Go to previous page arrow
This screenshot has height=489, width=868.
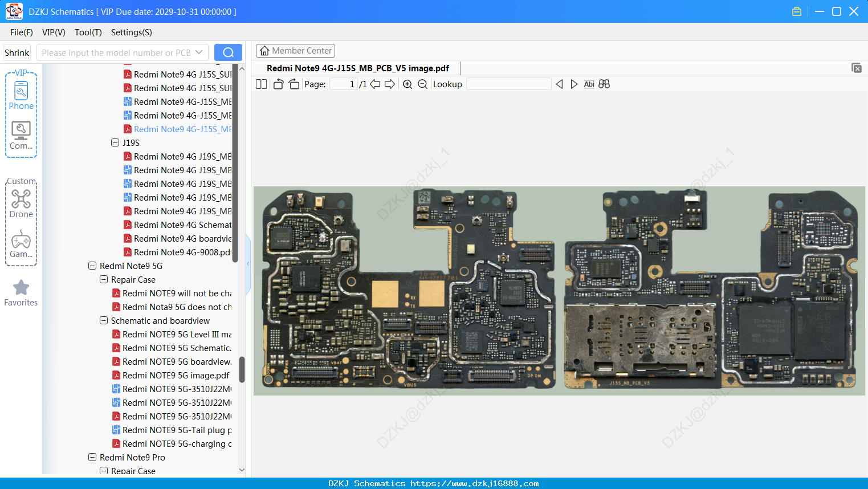pyautogui.click(x=375, y=84)
